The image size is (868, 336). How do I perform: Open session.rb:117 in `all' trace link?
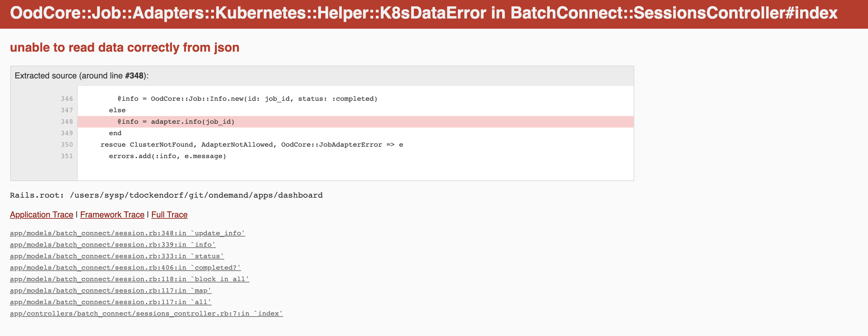(x=110, y=302)
